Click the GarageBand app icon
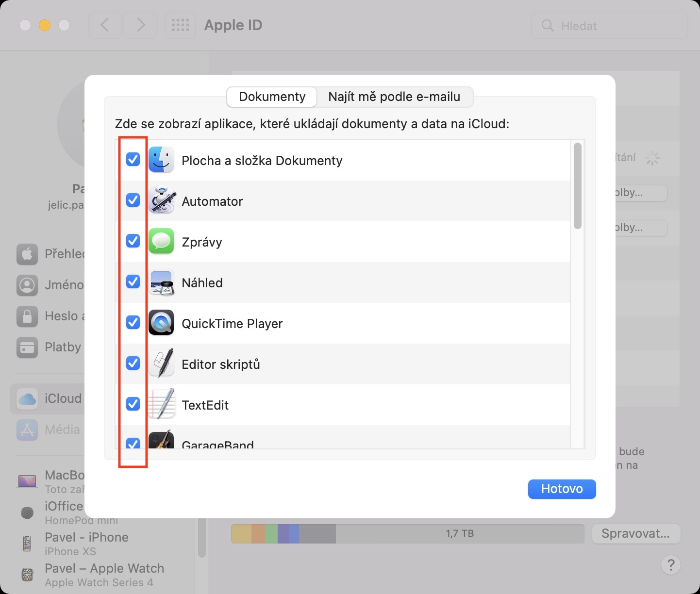This screenshot has height=594, width=700. 161,440
